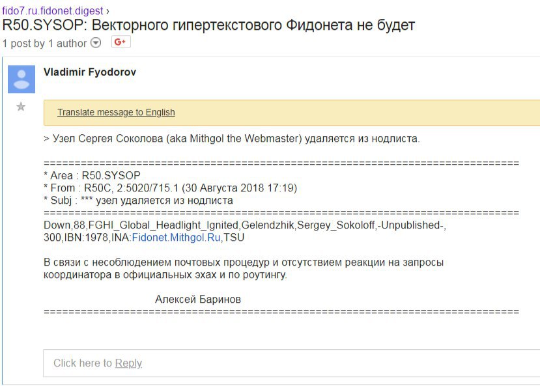Viewport: 540px width, 392px height.
Task: Open the fido7.ru.fidonet.digest group link
Action: [x=53, y=10]
